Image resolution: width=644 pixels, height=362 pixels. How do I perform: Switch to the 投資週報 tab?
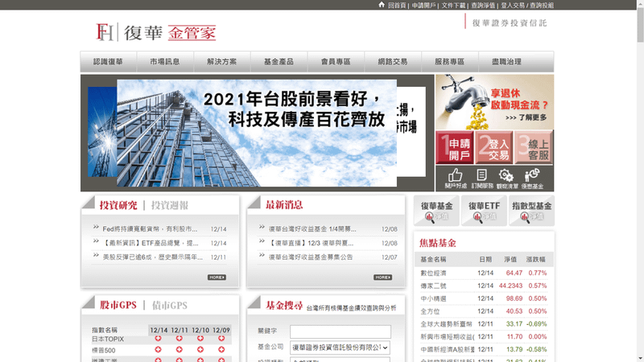click(170, 205)
